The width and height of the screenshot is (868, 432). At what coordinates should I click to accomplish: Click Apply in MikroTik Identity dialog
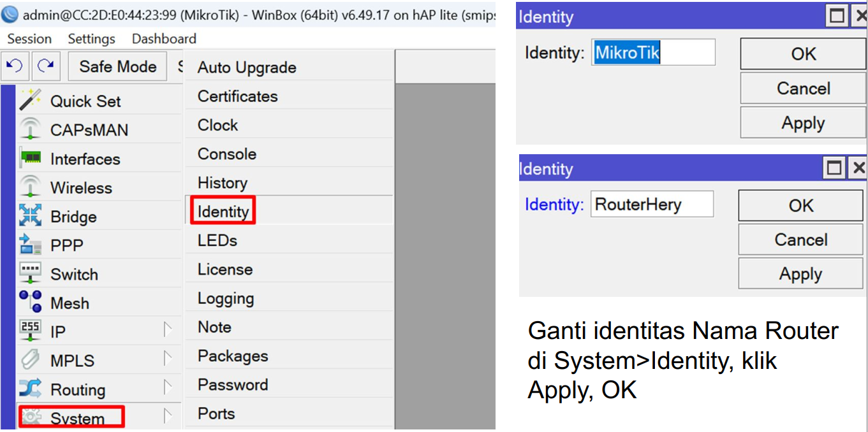pos(803,122)
